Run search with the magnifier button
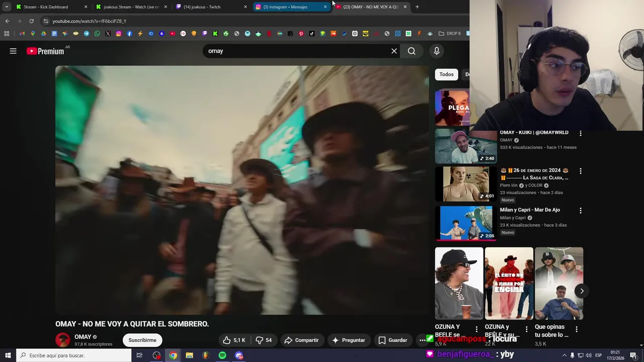This screenshot has height=362, width=644. (x=412, y=51)
